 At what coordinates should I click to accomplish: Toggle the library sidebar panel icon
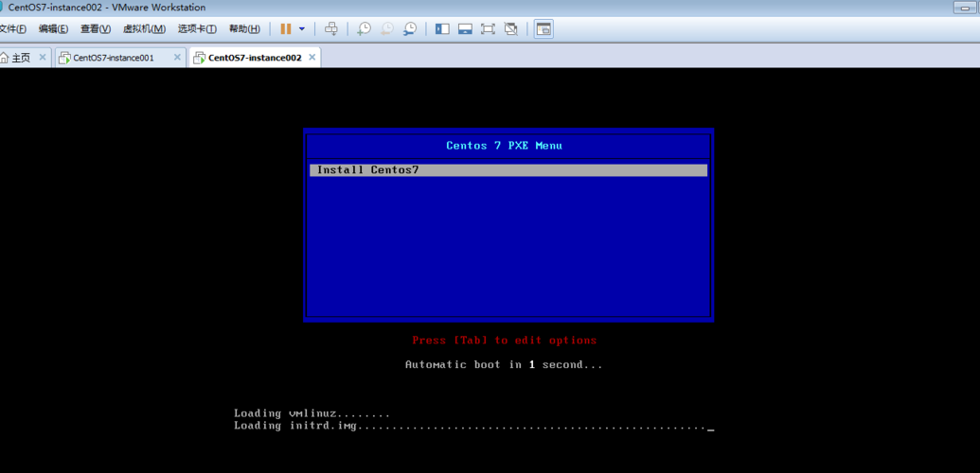(442, 29)
